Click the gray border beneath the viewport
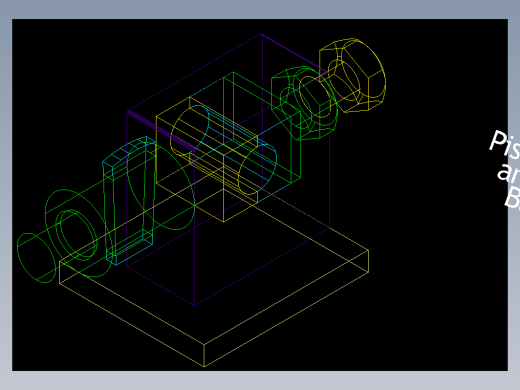Screen dimensions: 520x390 click(260, 381)
